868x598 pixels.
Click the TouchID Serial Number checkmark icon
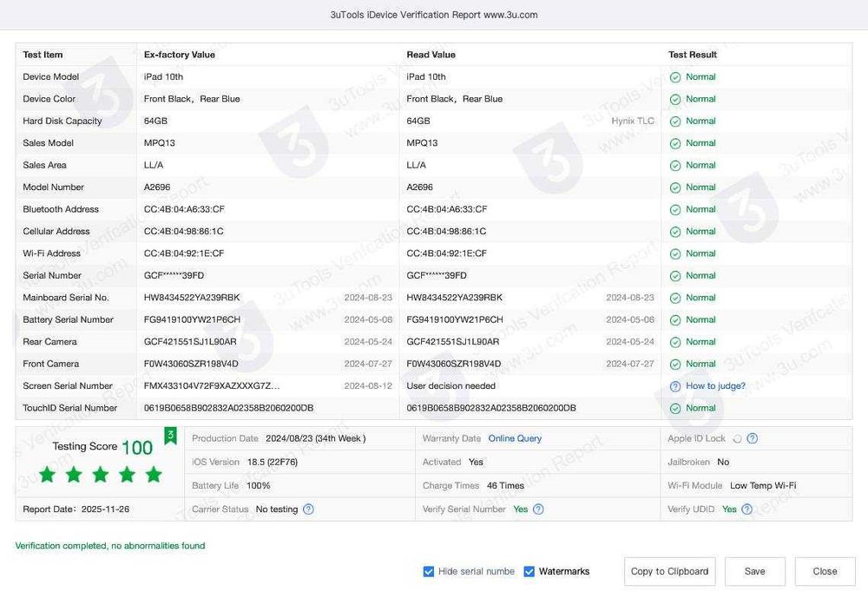[x=675, y=408]
